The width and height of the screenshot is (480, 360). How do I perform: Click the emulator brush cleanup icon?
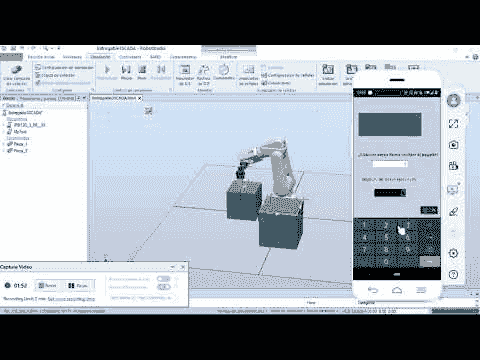click(453, 211)
